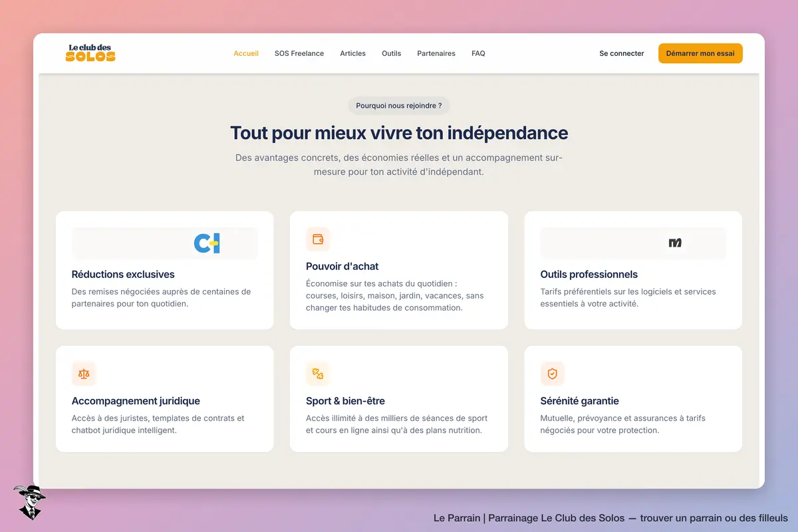Click the Le Parrain mascot icon
This screenshot has height=532, width=798.
(29, 502)
